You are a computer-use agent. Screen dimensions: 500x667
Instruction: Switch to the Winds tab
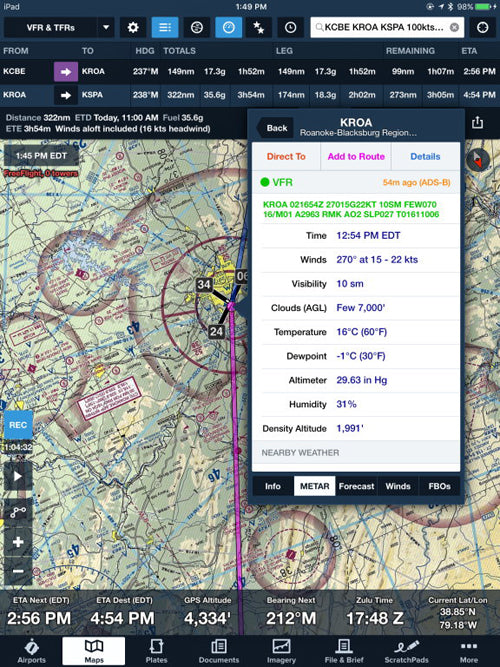point(398,486)
